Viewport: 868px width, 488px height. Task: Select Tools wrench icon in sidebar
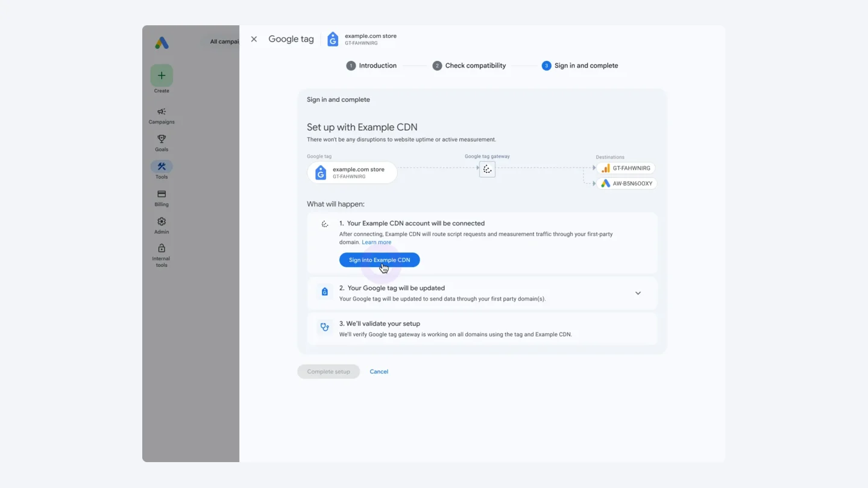click(162, 167)
